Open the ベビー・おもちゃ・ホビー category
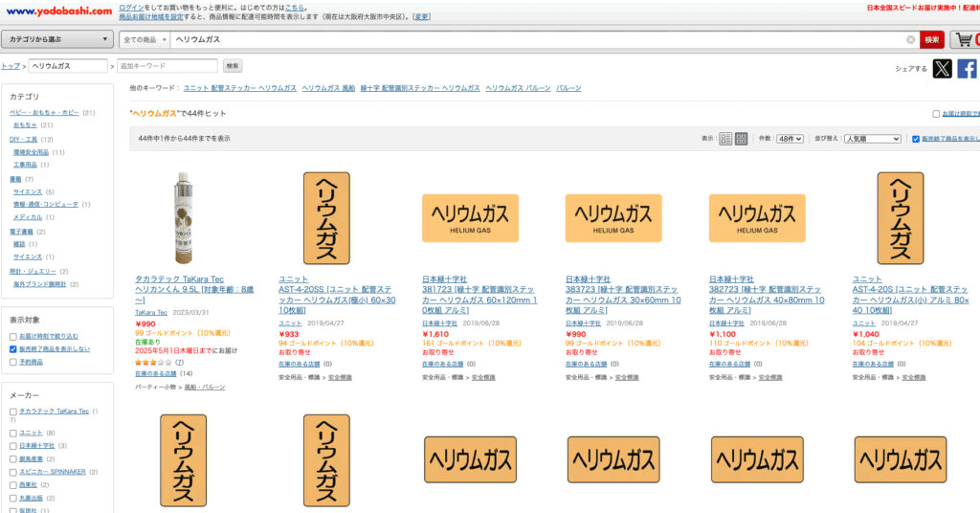Screen dimensions: 980x513 tap(44, 113)
